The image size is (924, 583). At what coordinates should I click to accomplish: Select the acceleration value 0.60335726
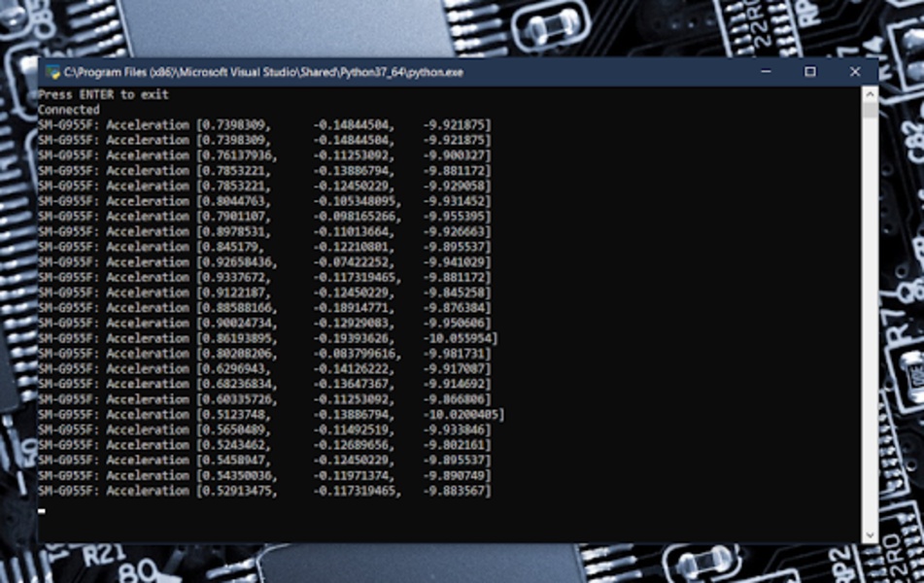[238, 399]
